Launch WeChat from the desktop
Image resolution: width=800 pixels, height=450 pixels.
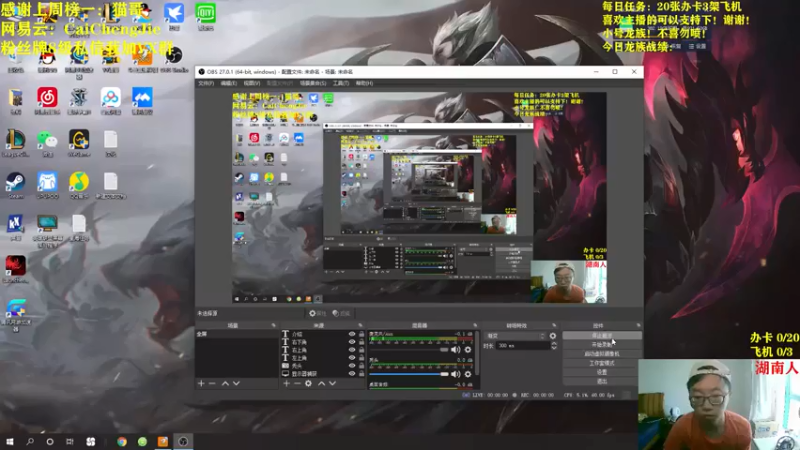pos(47,140)
